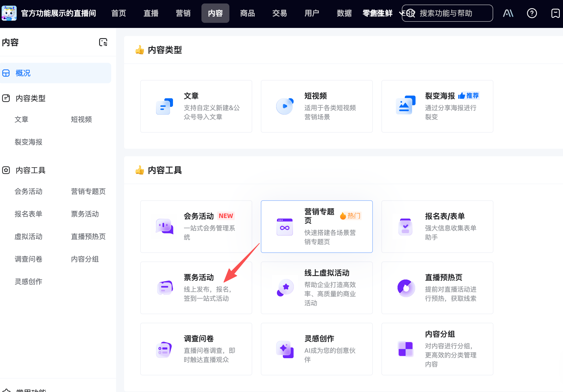The image size is (563, 392).
Task: Open the help question mark icon
Action: pyautogui.click(x=532, y=13)
